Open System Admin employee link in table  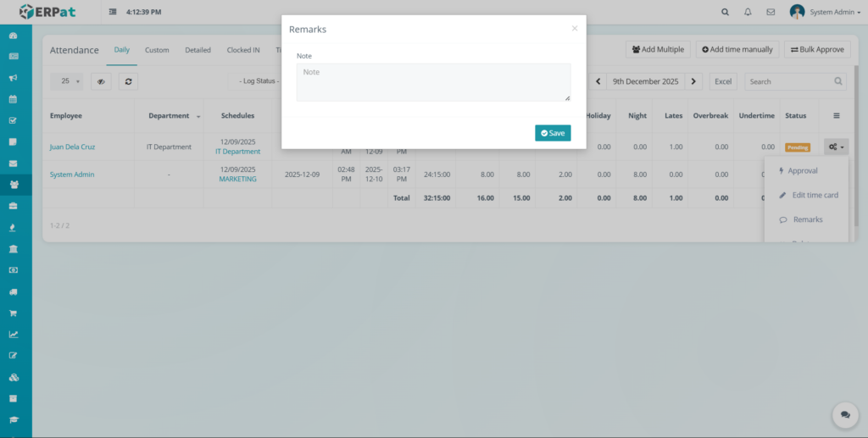(72, 175)
